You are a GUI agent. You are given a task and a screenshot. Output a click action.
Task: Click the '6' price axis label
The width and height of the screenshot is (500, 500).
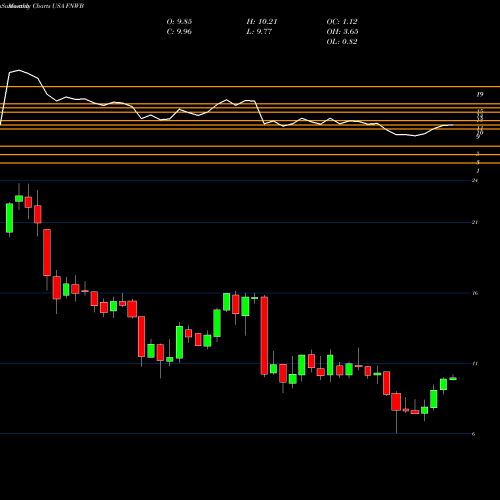pos(473,434)
